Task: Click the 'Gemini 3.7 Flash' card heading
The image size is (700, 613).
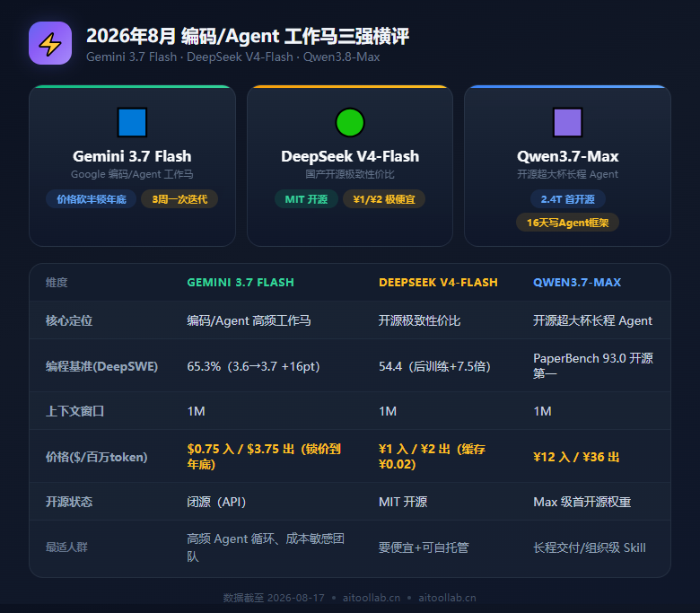Action: tap(132, 156)
